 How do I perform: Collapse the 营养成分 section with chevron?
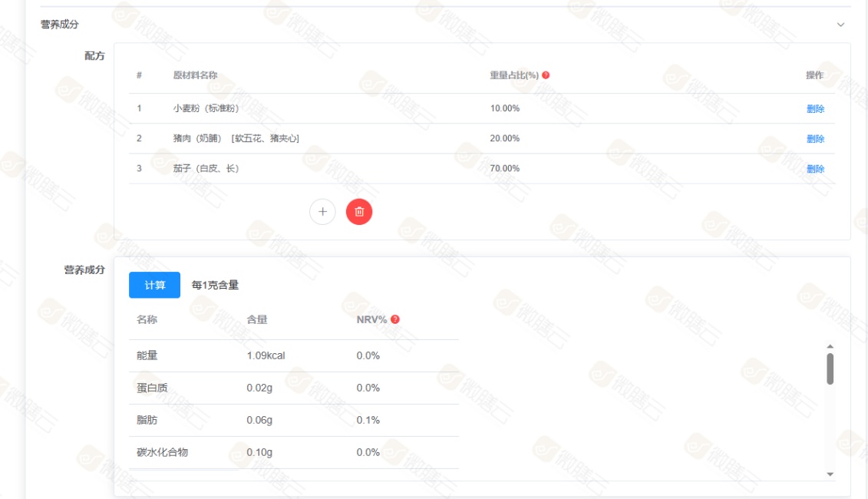[840, 25]
